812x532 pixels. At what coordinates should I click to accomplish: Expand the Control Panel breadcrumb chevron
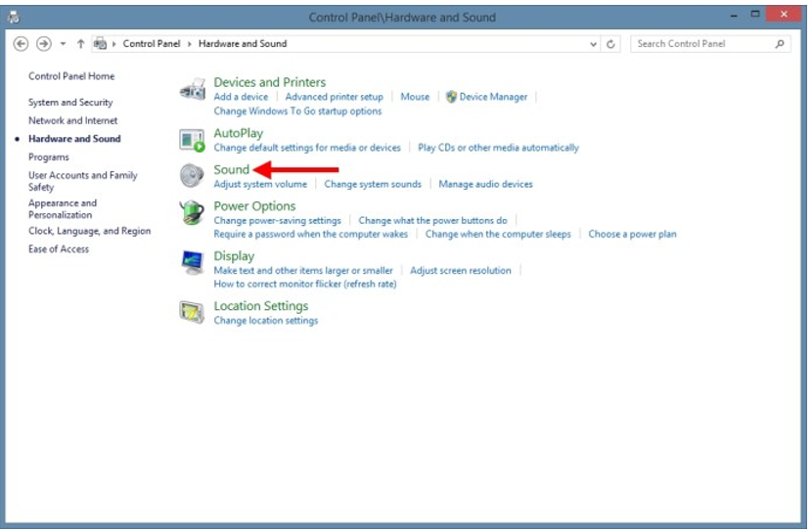click(x=192, y=44)
